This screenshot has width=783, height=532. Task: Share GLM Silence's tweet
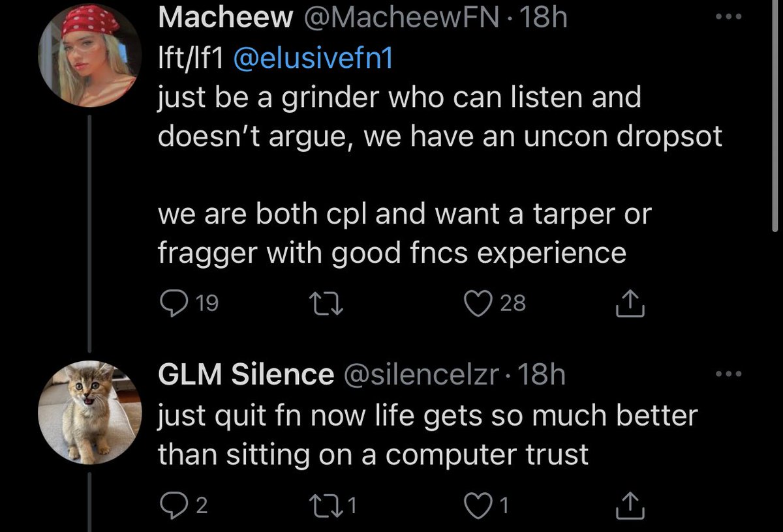click(x=631, y=506)
